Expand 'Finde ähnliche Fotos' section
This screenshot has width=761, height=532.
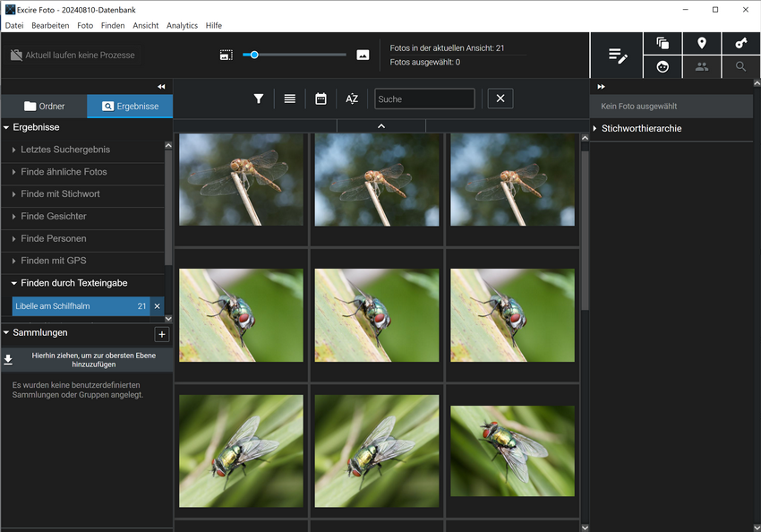tap(64, 172)
